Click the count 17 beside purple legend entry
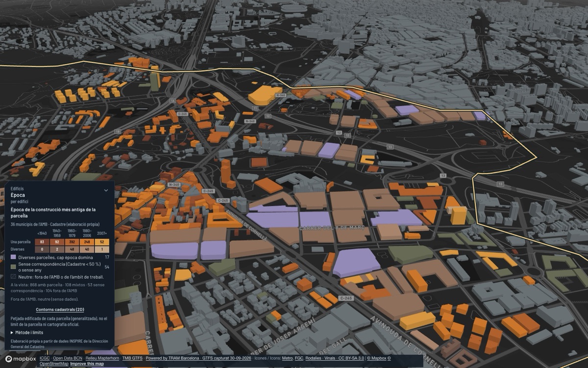The width and height of the screenshot is (588, 368). point(107,257)
